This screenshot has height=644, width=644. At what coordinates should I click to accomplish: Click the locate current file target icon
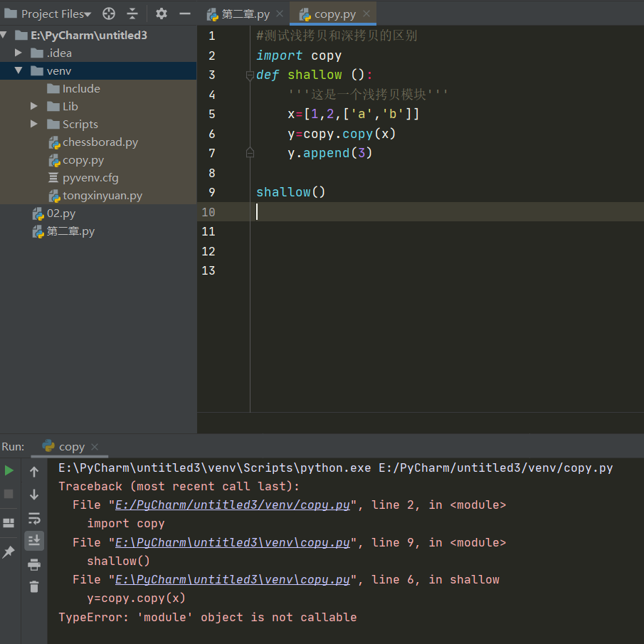(x=109, y=14)
